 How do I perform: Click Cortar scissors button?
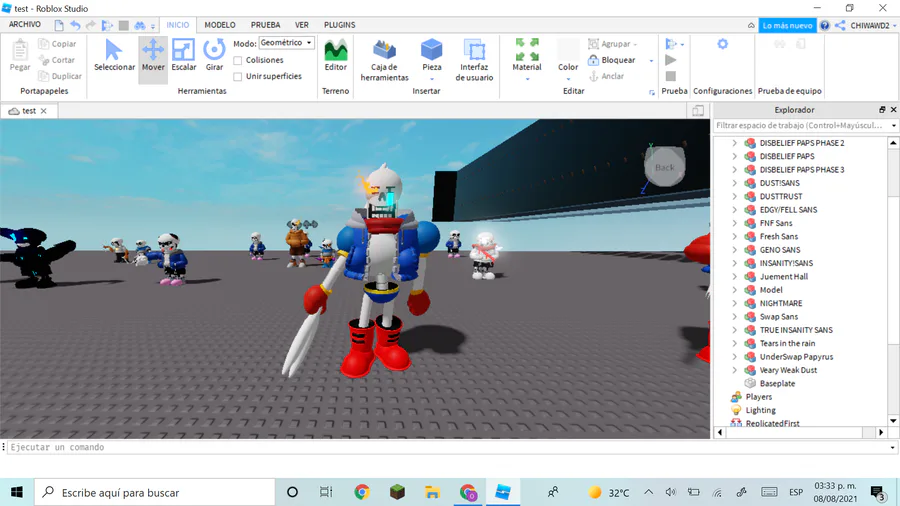coord(56,60)
